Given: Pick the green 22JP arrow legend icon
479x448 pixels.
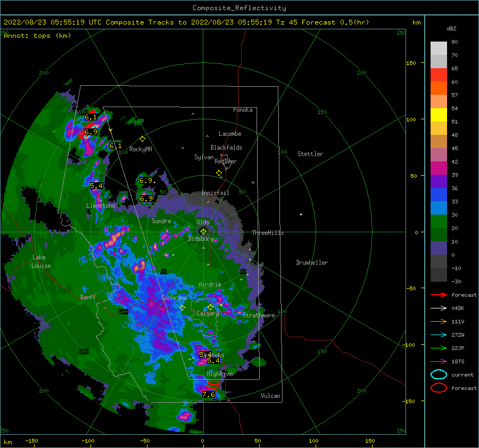Looking at the screenshot, I should (x=439, y=348).
